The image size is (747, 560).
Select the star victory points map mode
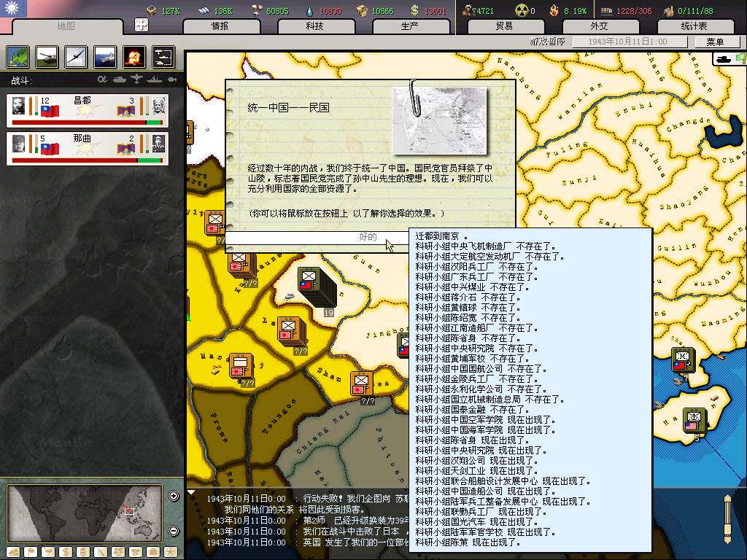171,553
